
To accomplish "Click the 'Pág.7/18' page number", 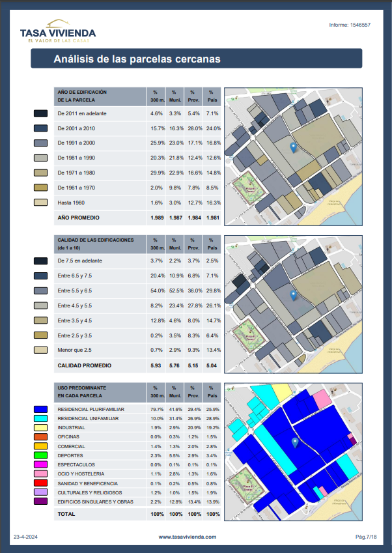I will pyautogui.click(x=366, y=537).
